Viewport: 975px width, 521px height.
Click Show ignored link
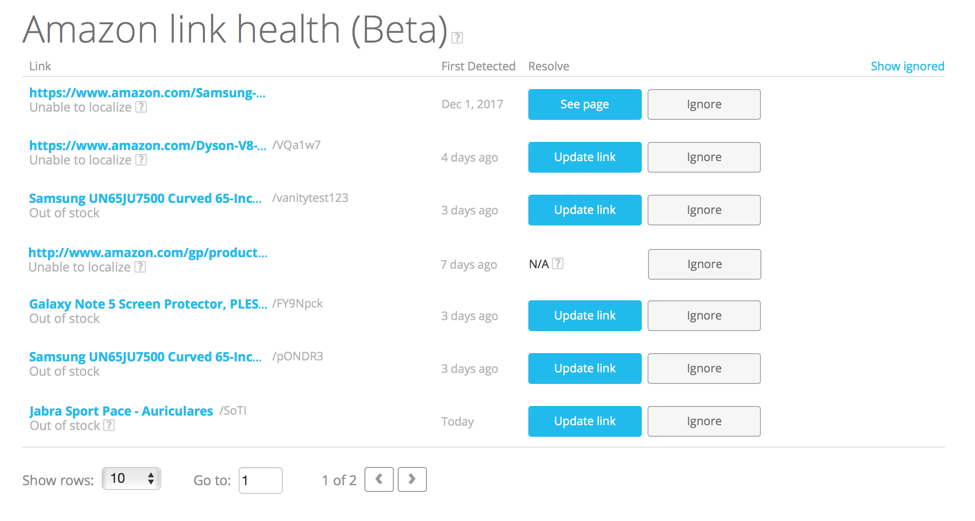907,66
